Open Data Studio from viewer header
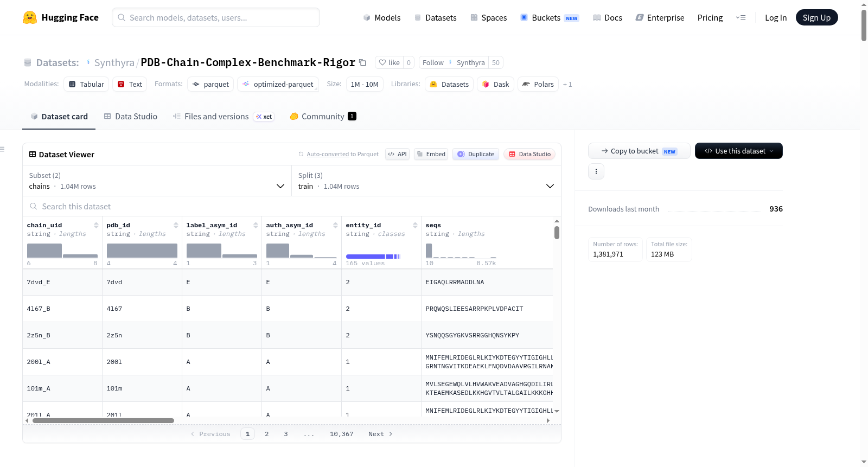868x467 pixels. click(529, 154)
